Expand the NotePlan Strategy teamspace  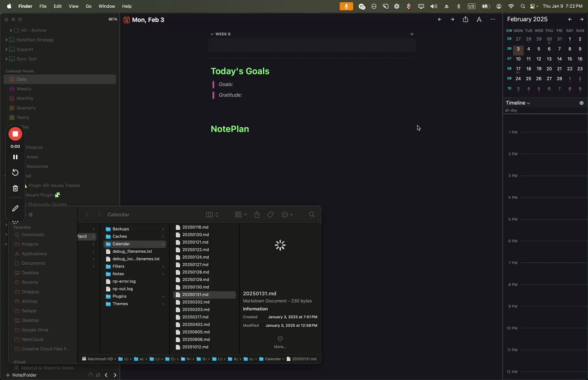point(6,40)
